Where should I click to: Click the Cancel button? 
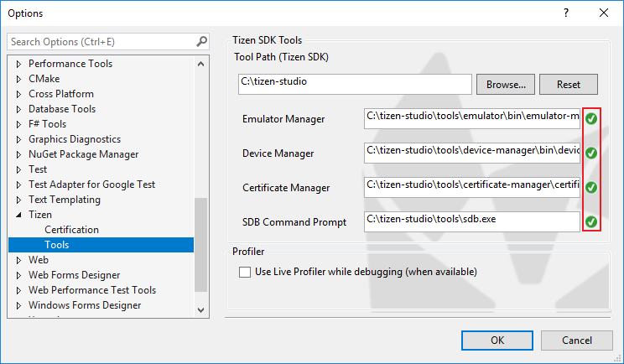coord(577,341)
